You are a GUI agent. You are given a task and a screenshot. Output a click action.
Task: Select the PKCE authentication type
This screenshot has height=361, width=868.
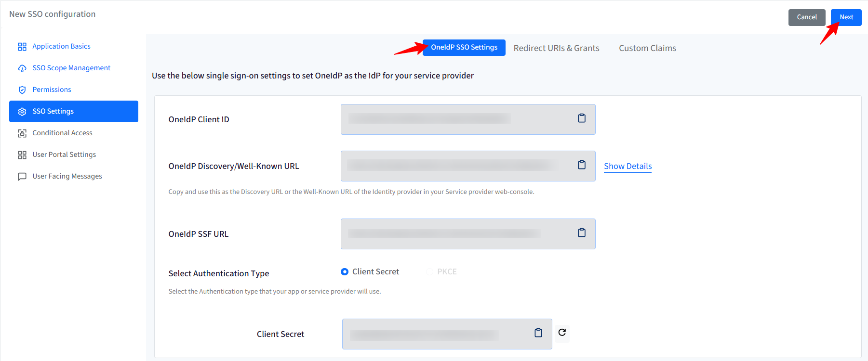pyautogui.click(x=430, y=272)
